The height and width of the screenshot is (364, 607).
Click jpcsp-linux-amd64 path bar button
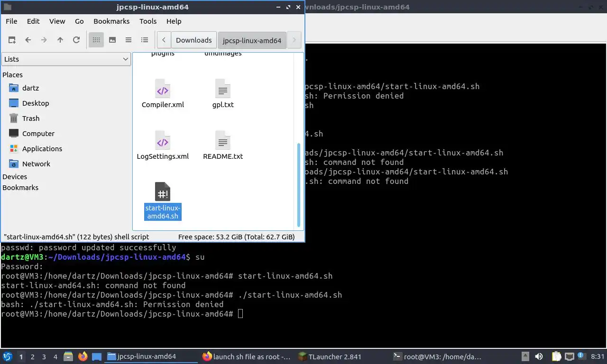coord(252,40)
